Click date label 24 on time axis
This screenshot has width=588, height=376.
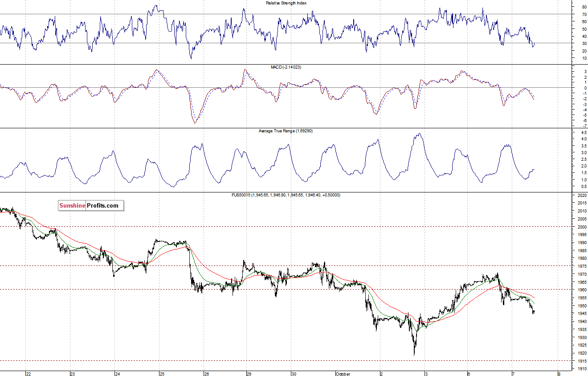[x=117, y=373]
